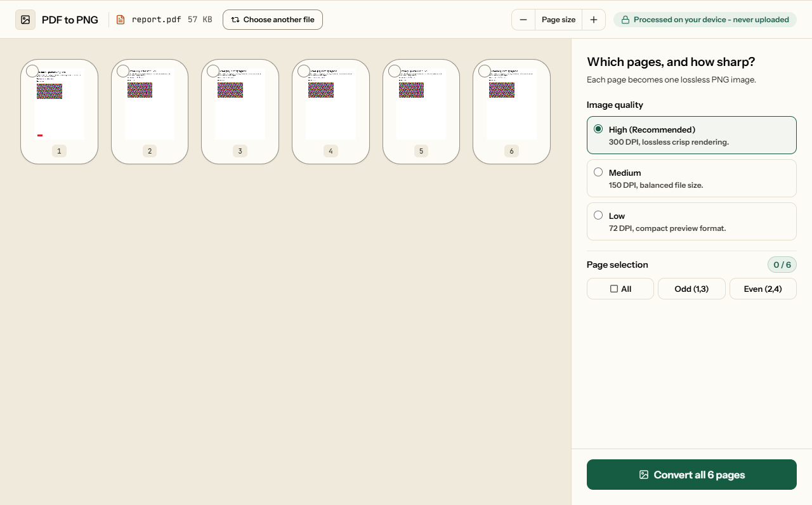Click Convert all 6 pages button

click(691, 475)
